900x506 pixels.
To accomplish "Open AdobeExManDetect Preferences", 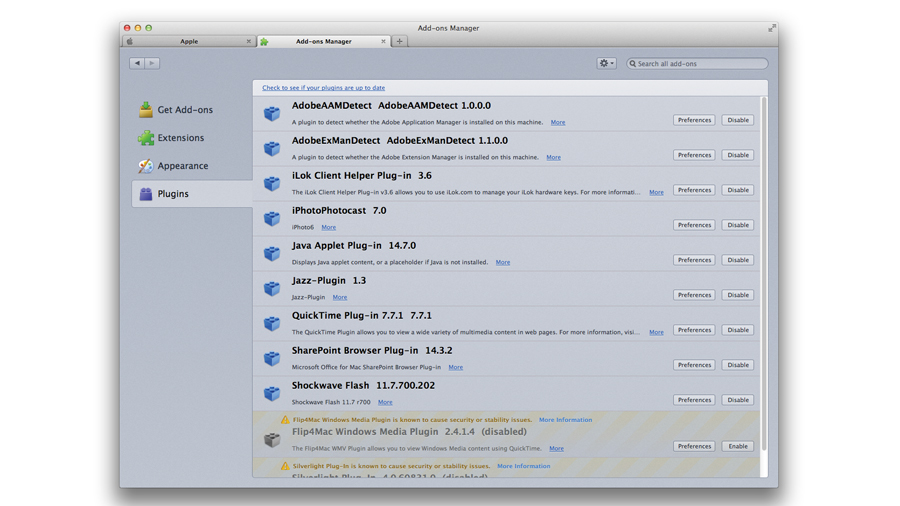I will pyautogui.click(x=694, y=155).
